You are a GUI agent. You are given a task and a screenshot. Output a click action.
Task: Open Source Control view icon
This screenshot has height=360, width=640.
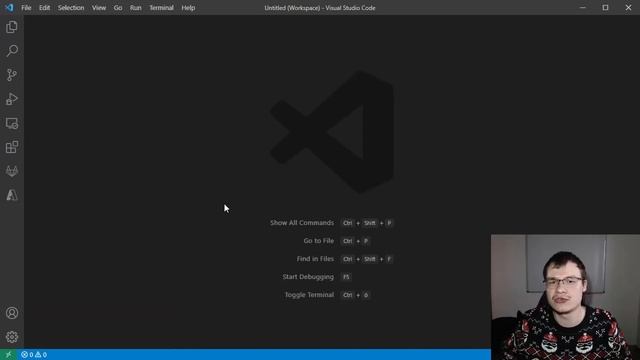click(x=12, y=75)
